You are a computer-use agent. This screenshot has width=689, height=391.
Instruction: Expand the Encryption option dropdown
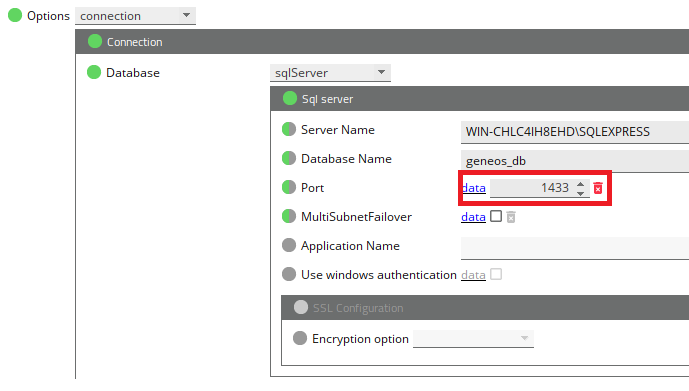tap(473, 339)
